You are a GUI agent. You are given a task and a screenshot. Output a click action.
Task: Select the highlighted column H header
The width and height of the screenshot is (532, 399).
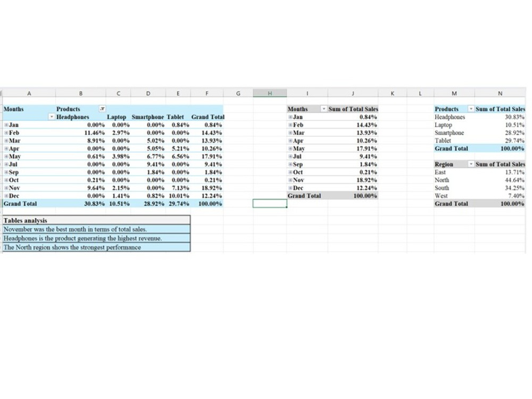click(270, 93)
